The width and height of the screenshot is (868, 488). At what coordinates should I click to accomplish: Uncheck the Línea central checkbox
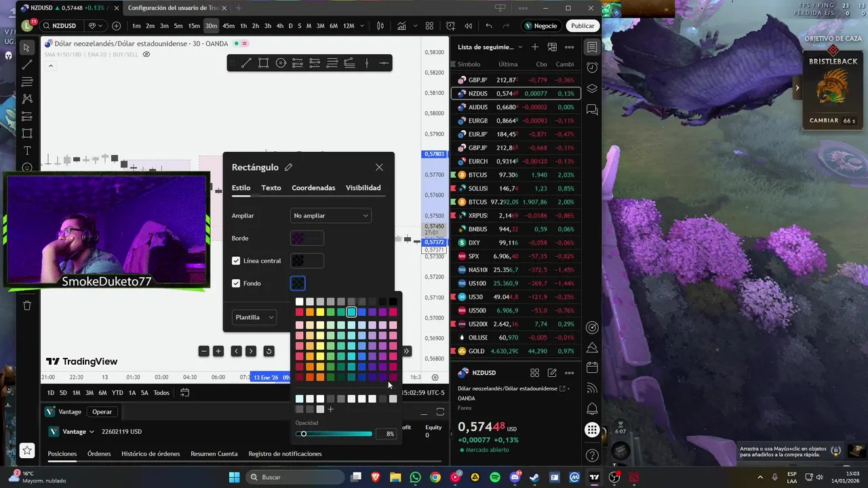click(236, 261)
